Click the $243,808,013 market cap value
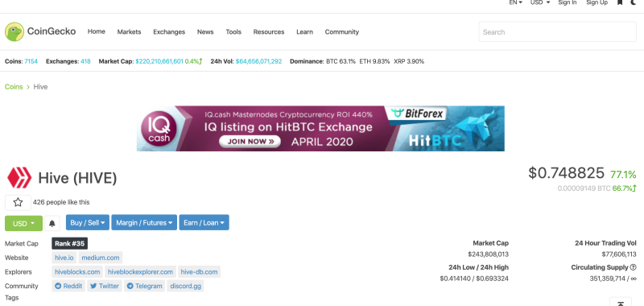Screen dimensions: 644x306 click(x=488, y=254)
